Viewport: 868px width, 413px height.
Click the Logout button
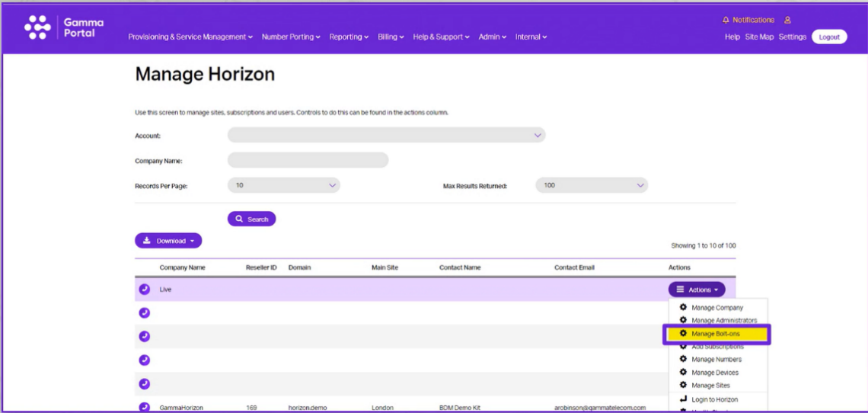(x=829, y=37)
